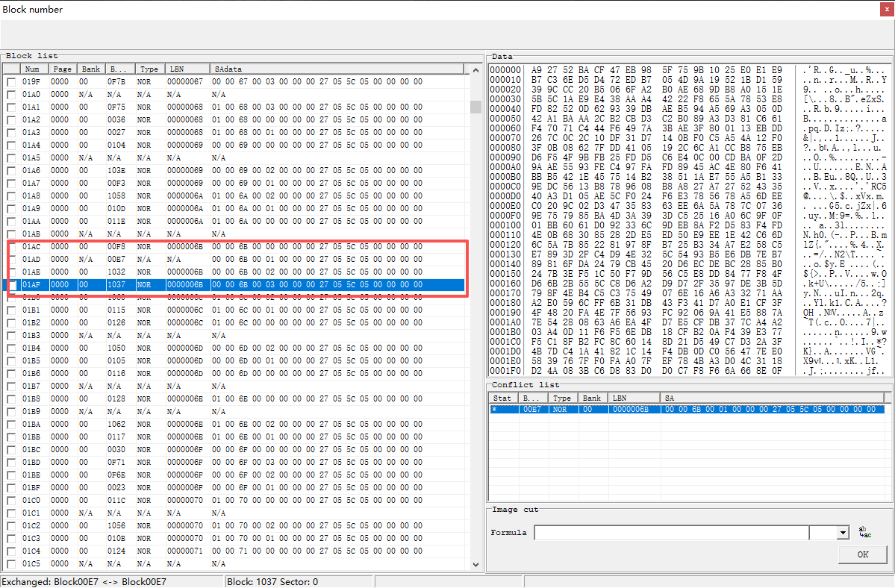Screen dimensions: 895x588
Task: Click into the Formula input field
Action: (671, 533)
